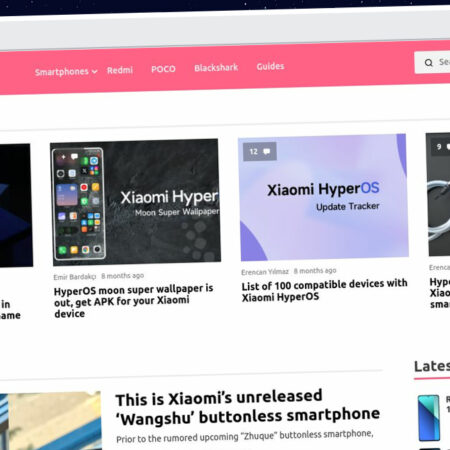Click the blue Redmi phone thumbnail under Latest

point(429,418)
